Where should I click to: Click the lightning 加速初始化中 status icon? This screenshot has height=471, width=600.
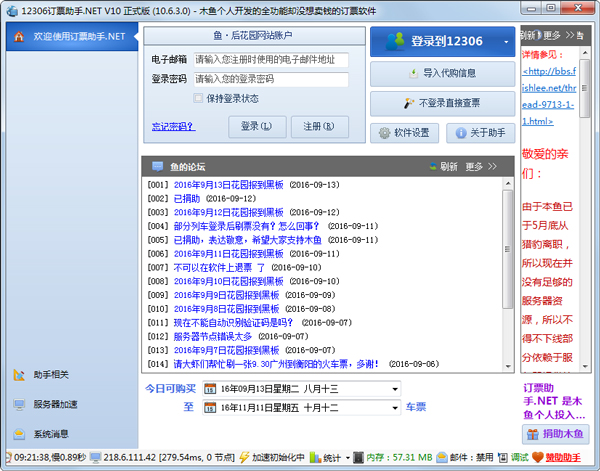pyautogui.click(x=244, y=457)
